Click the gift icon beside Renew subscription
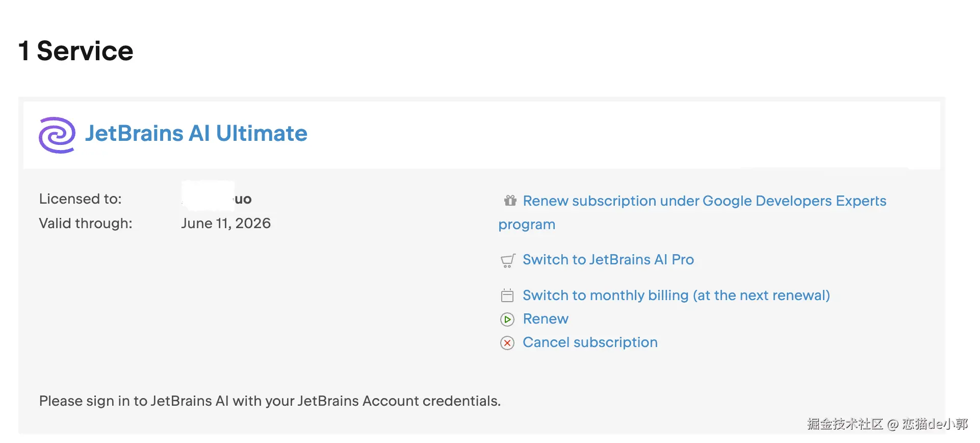The width and height of the screenshot is (980, 443). pos(510,201)
